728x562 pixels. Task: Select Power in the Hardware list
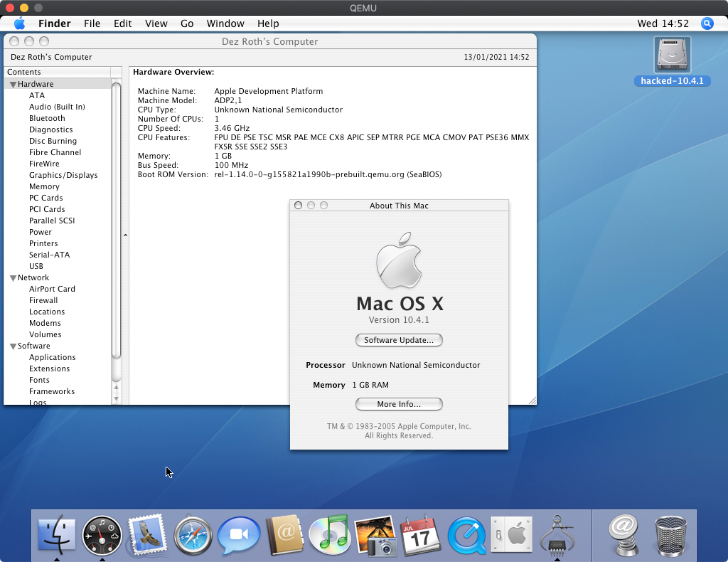(x=41, y=232)
